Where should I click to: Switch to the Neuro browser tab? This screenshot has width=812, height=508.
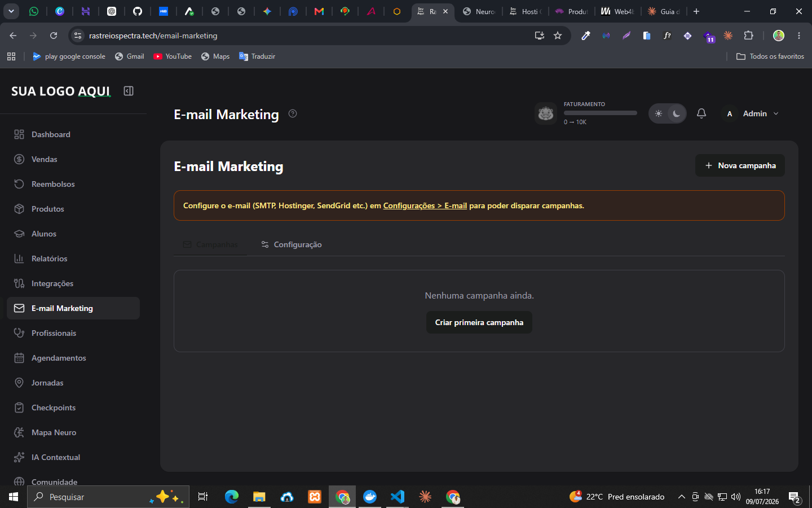click(x=479, y=11)
